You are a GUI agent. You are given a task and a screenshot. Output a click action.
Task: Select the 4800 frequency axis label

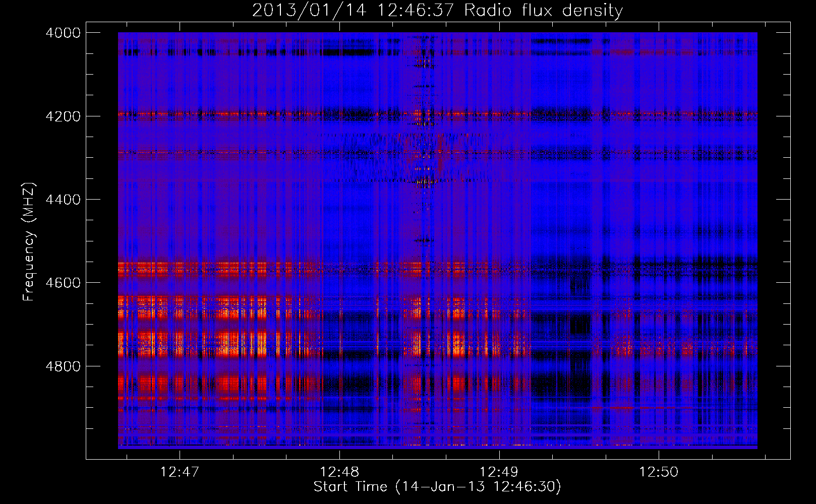(63, 366)
